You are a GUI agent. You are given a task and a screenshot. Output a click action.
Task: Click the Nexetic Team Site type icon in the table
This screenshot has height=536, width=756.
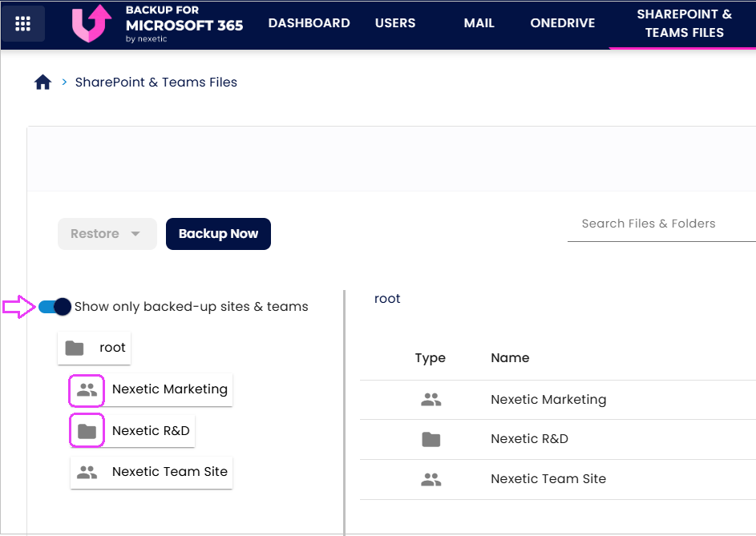(x=431, y=479)
